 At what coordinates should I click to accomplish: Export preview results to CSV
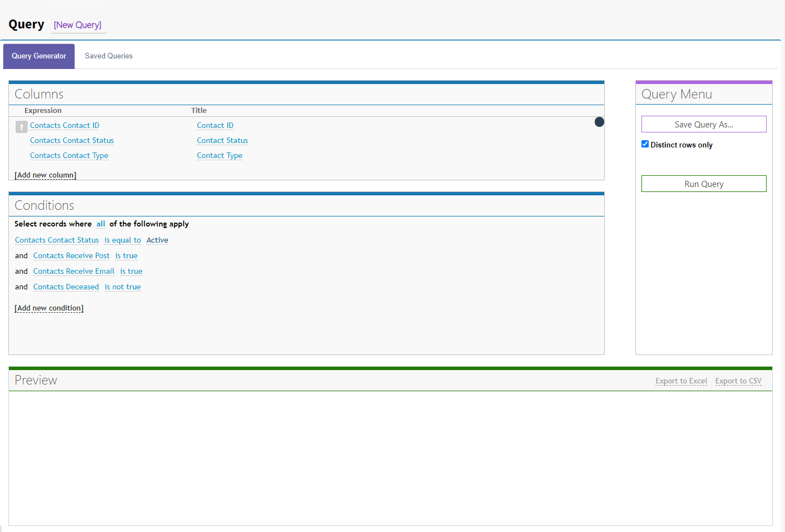point(738,381)
